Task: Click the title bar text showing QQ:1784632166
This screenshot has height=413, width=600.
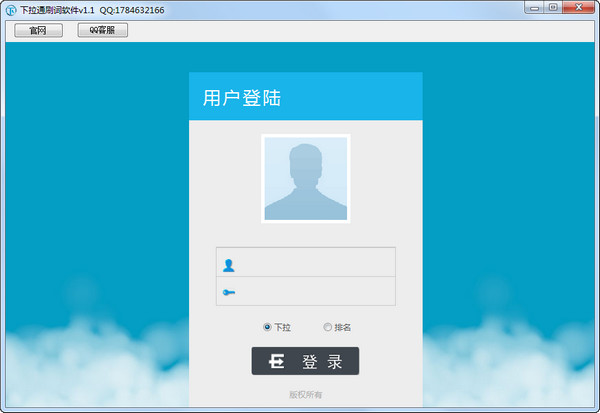Action: (132, 10)
